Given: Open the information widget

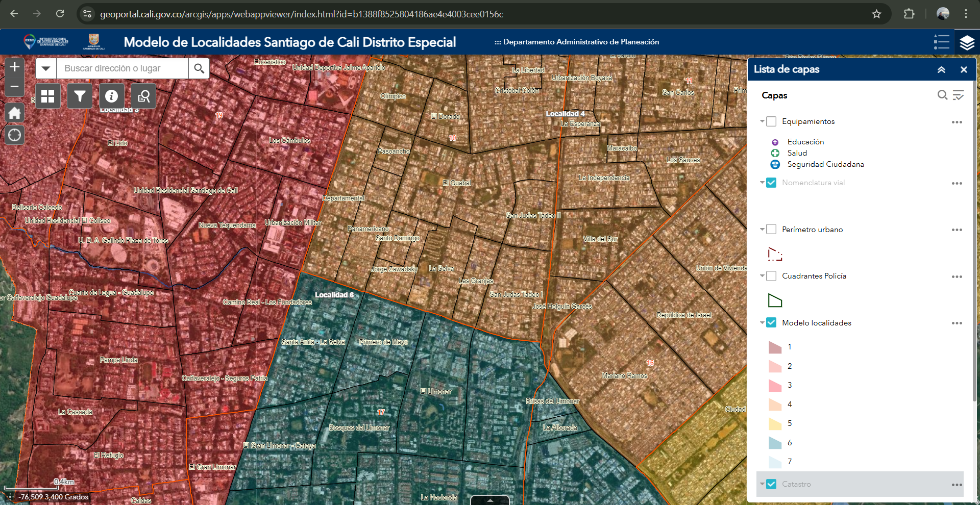Looking at the screenshot, I should pos(111,96).
